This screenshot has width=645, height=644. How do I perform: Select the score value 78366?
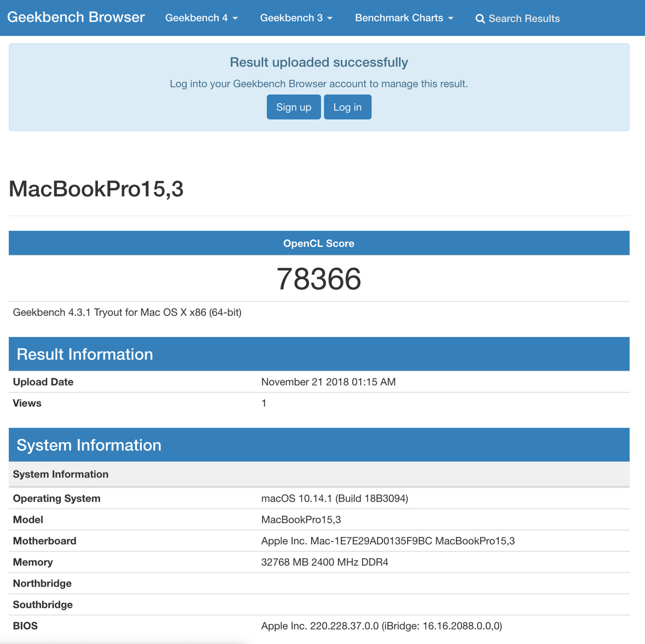[x=319, y=278]
